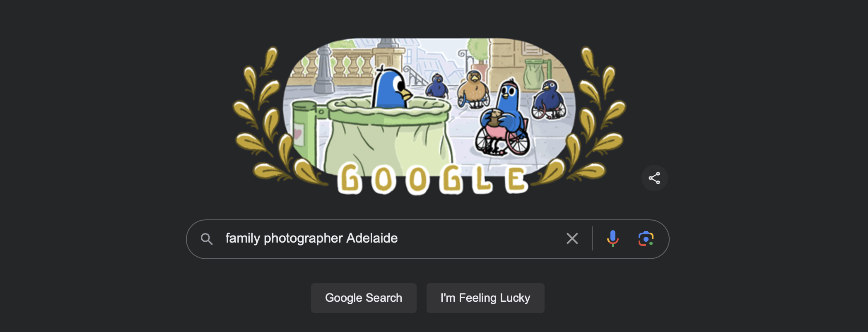The height and width of the screenshot is (332, 868).
Task: Click the blue bird peeking from the green bag
Action: [x=391, y=88]
